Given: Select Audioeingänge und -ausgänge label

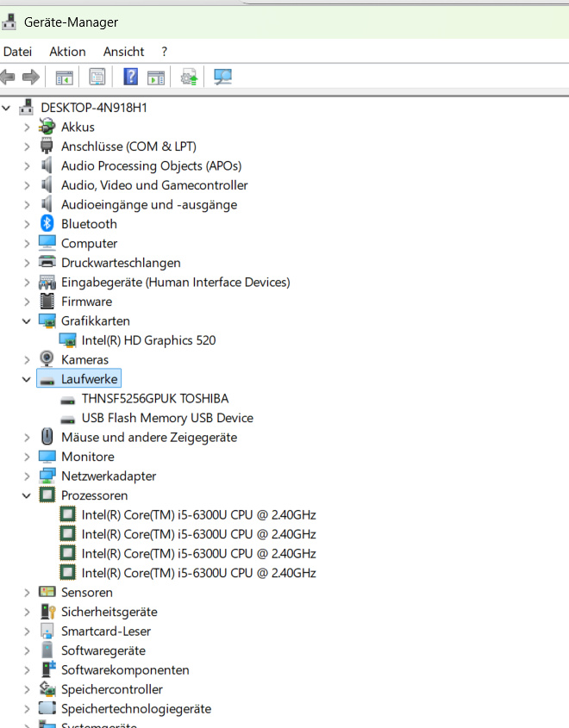Looking at the screenshot, I should click(149, 205).
